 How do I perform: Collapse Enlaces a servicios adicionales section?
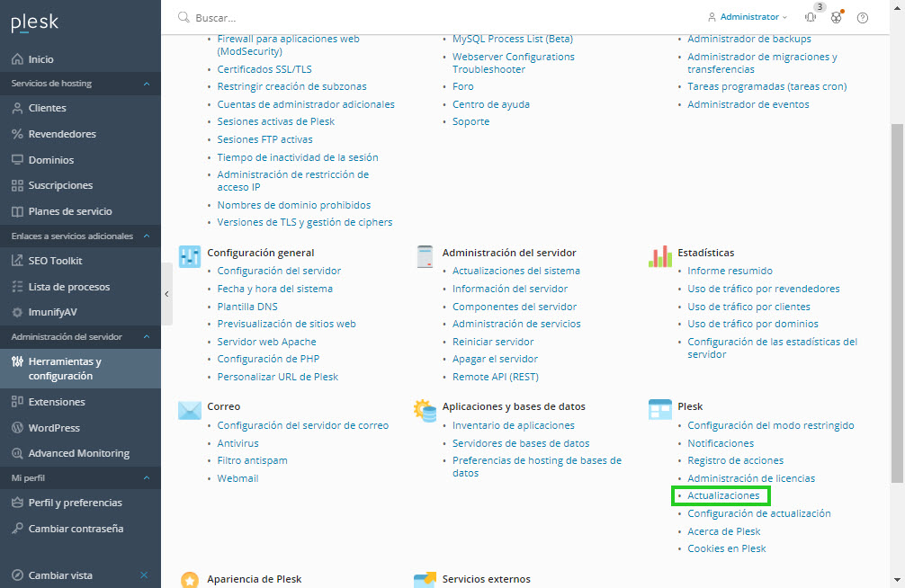coord(147,236)
